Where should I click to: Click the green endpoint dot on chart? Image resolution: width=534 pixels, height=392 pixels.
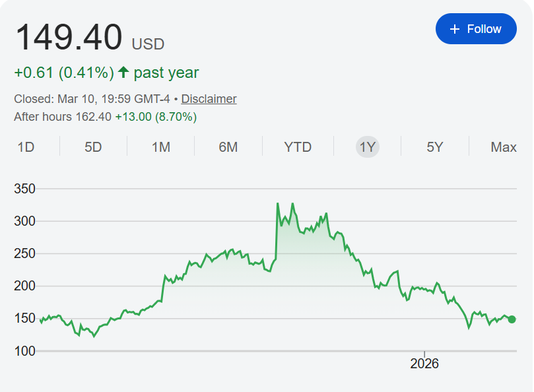[512, 319]
